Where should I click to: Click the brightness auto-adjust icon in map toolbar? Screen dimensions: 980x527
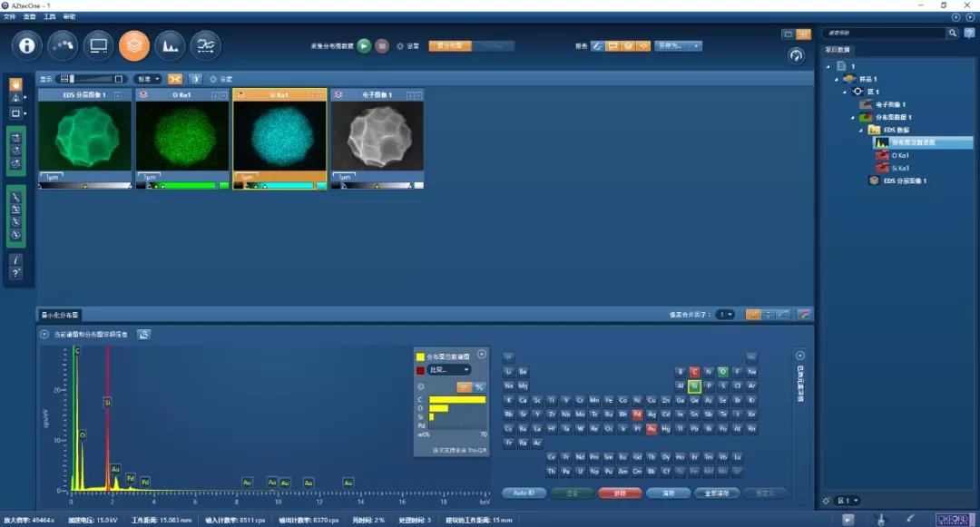tap(196, 79)
